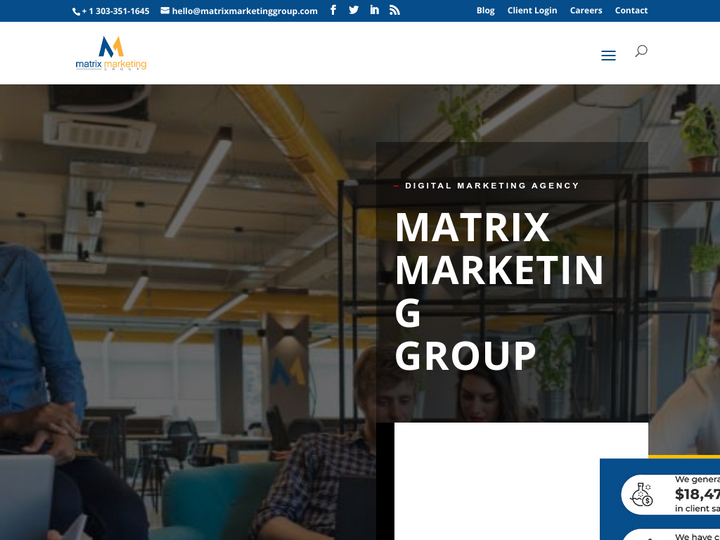Open the LinkedIn icon in top bar

point(374,10)
